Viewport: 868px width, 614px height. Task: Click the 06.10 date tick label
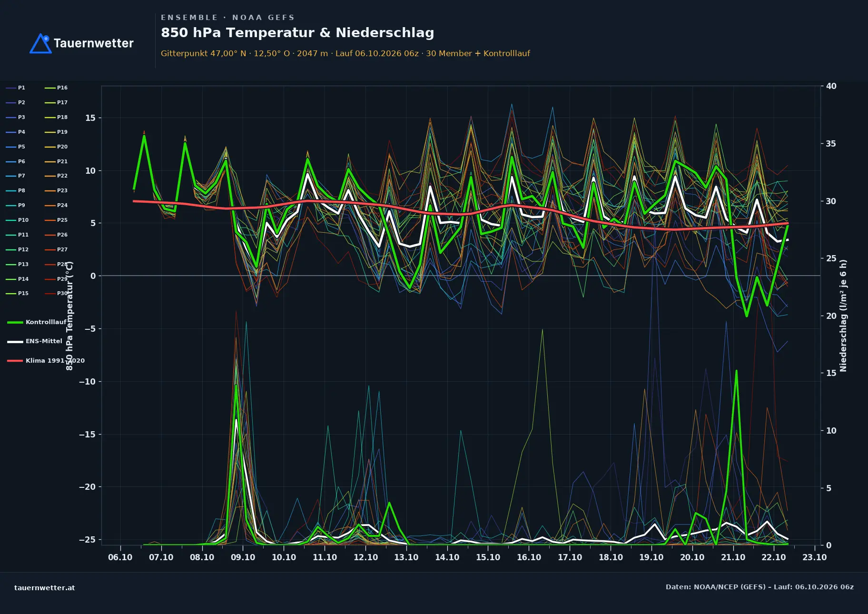[120, 557]
